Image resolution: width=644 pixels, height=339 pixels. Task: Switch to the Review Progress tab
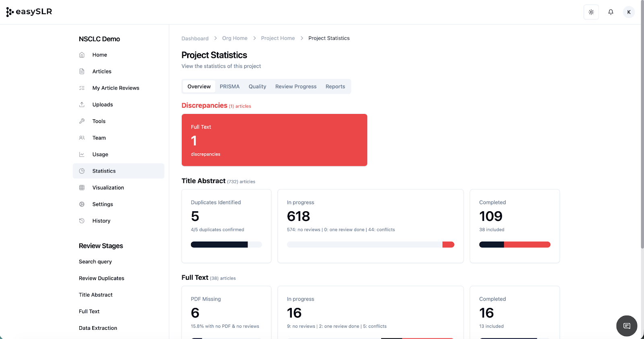point(296,87)
